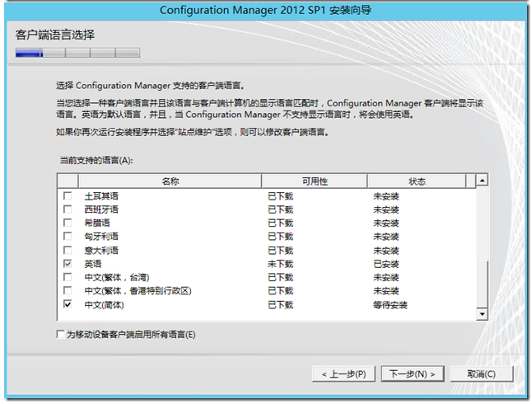Click the wizard progress bar at top

77,53
